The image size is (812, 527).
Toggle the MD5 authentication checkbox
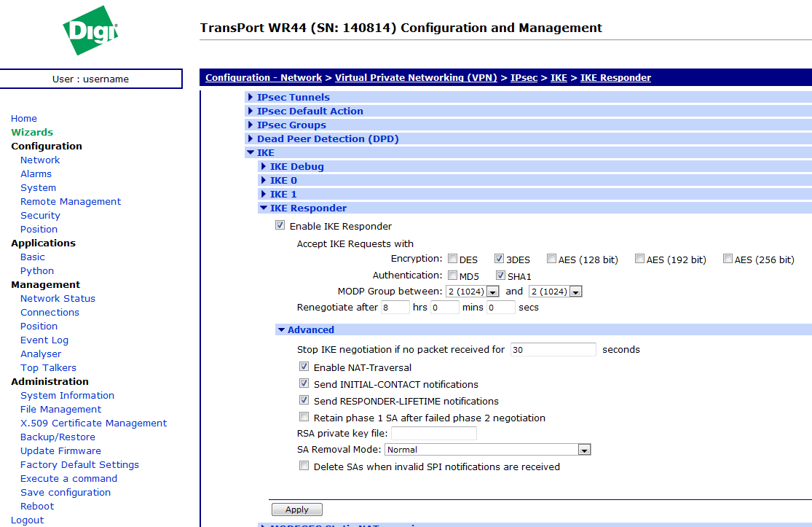point(453,276)
